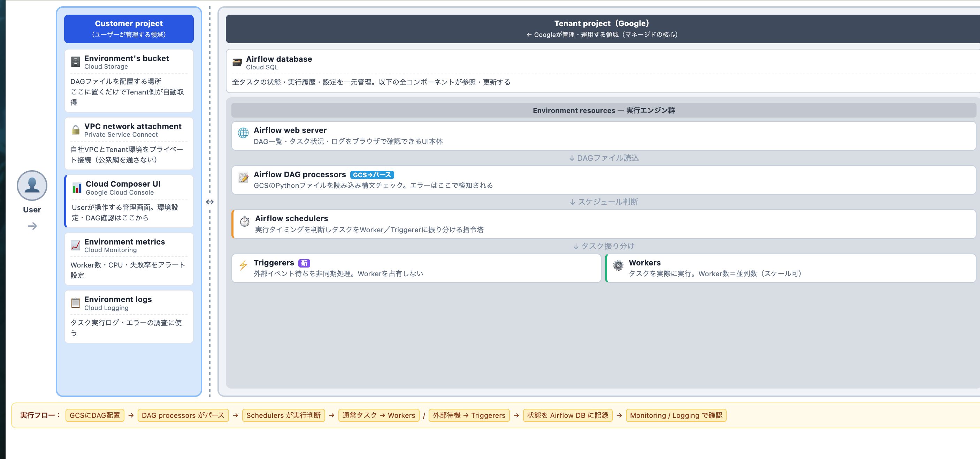Click the 全タスクの状態・実行履歴 description text
This screenshot has width=980, height=459.
[x=371, y=82]
